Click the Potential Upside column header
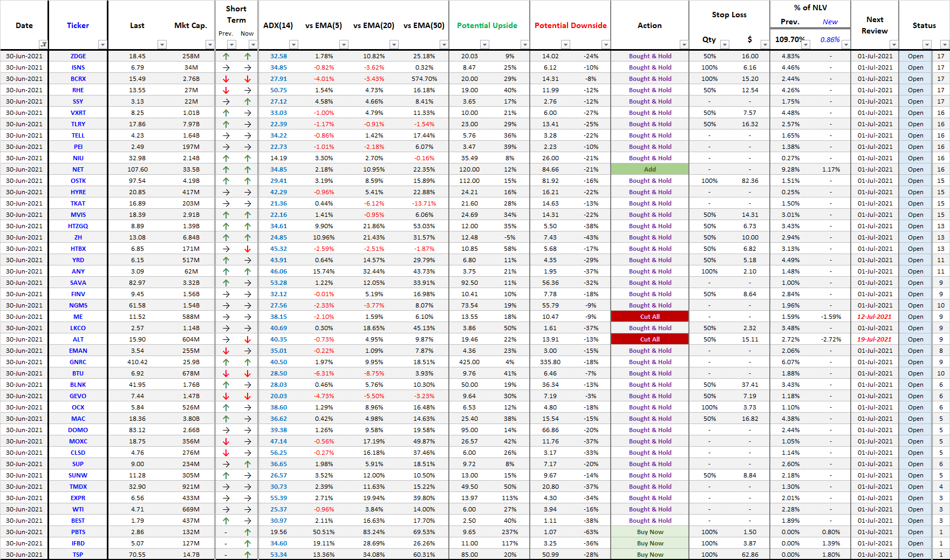The height and width of the screenshot is (560, 950). click(487, 25)
